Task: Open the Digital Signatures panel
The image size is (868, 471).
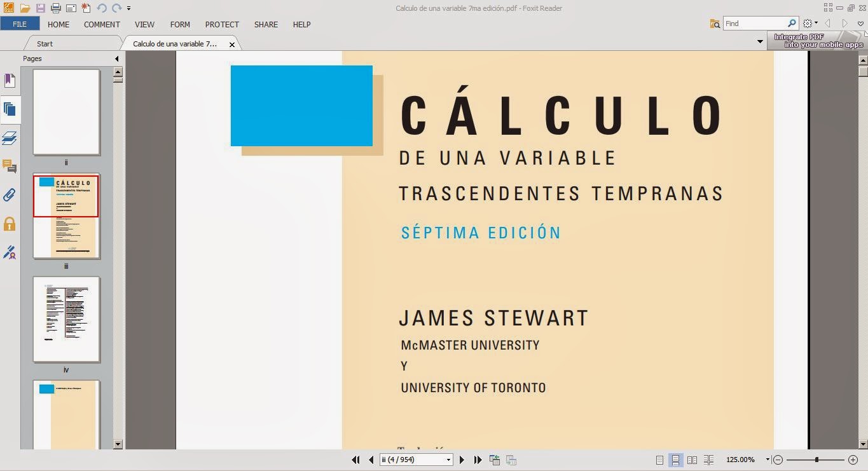Action: pyautogui.click(x=10, y=252)
